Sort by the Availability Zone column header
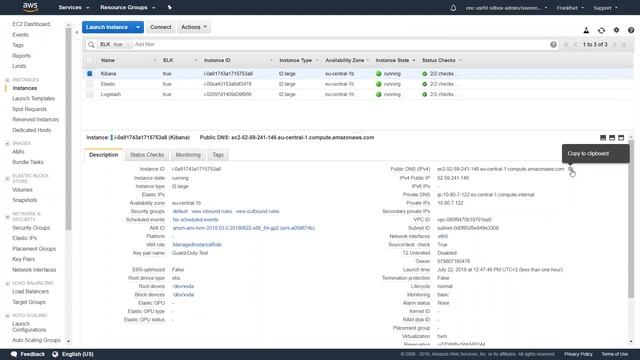This screenshot has height=360, width=640. (344, 60)
